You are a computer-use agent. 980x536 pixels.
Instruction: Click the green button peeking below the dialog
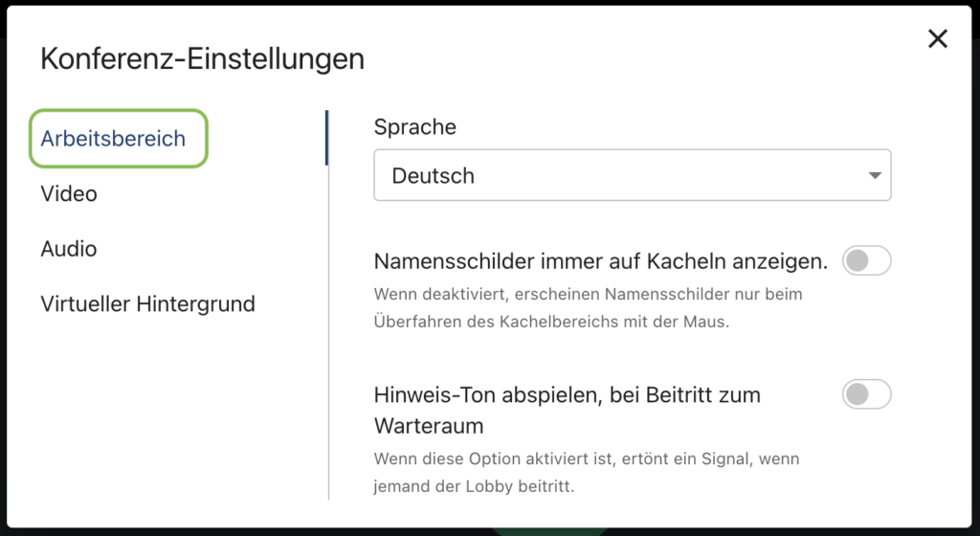point(549,530)
